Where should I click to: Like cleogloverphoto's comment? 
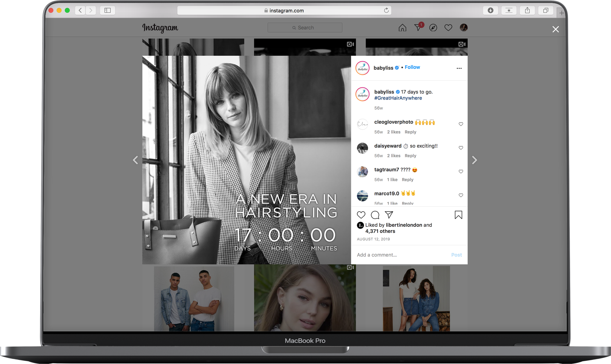pyautogui.click(x=461, y=124)
